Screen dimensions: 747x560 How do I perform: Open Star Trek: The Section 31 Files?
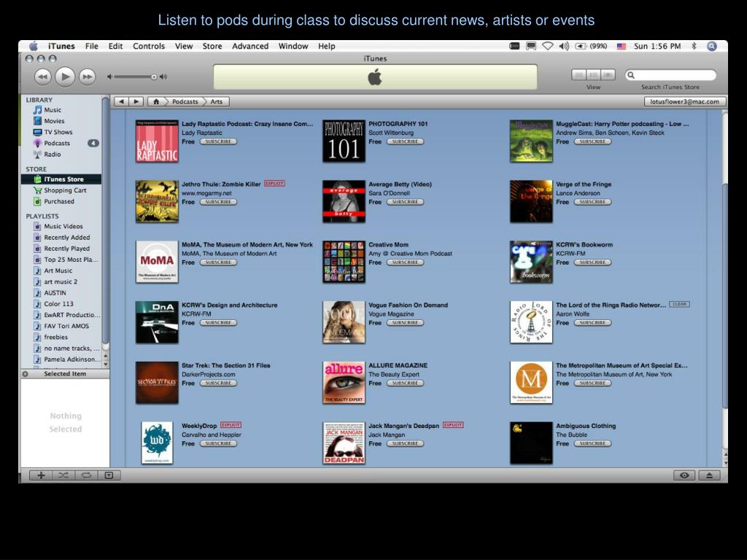point(226,366)
